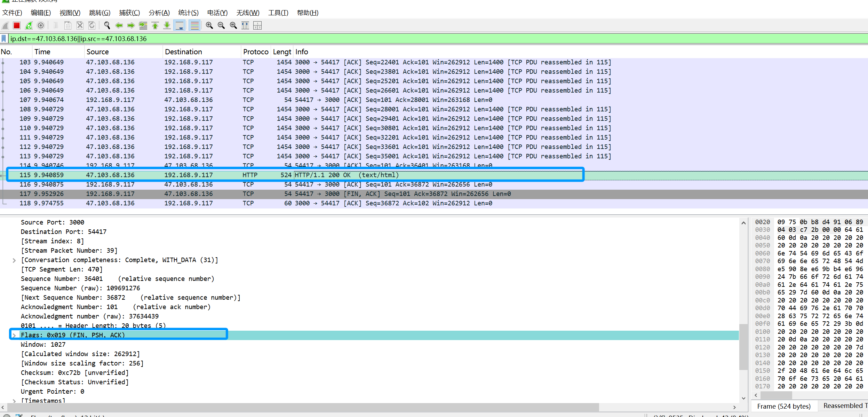Viewport: 868px width, 417px height.
Task: Switch to the Frame (524 bytes) tab
Action: tap(783, 406)
